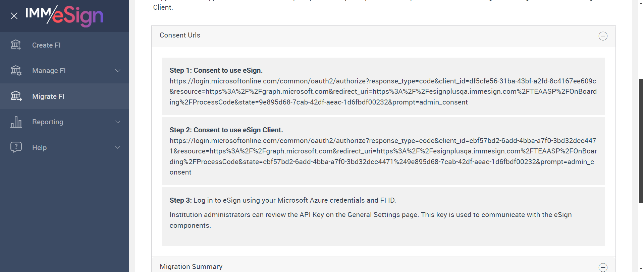Click the Help question bubble icon
This screenshot has height=272, width=644.
(16, 147)
